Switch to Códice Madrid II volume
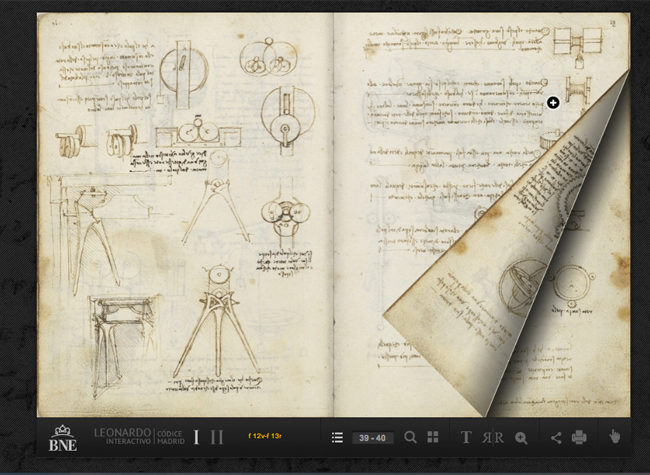 tap(217, 437)
